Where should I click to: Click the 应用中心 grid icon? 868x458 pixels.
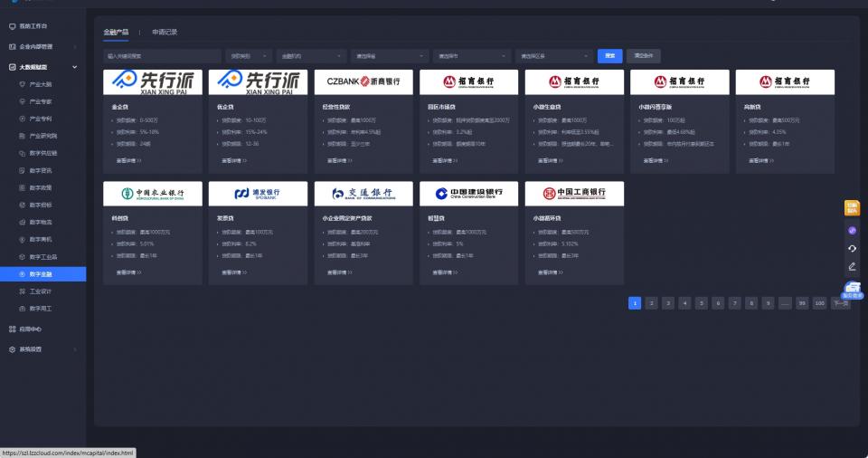click(x=12, y=329)
